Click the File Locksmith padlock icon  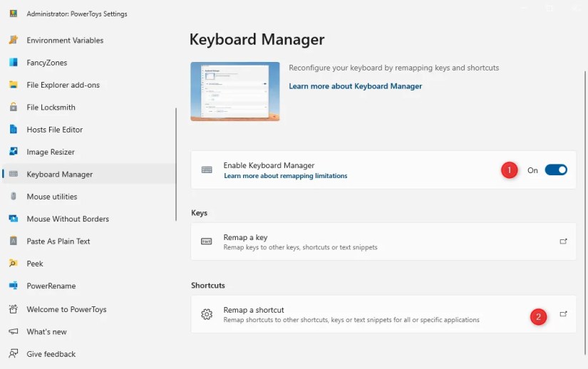[x=13, y=108]
